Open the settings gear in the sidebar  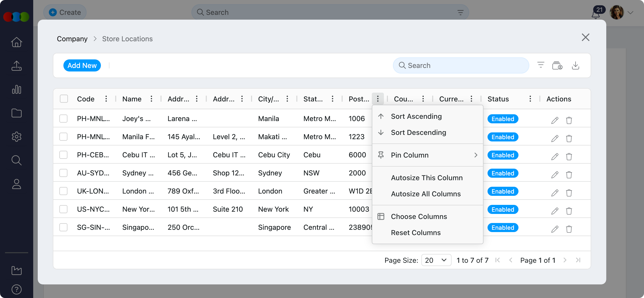click(16, 137)
